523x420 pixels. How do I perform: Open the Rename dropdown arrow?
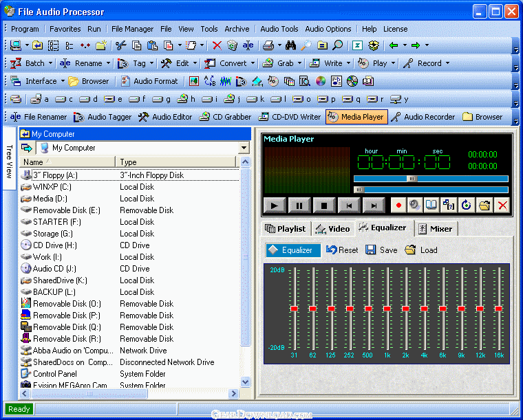pos(108,63)
